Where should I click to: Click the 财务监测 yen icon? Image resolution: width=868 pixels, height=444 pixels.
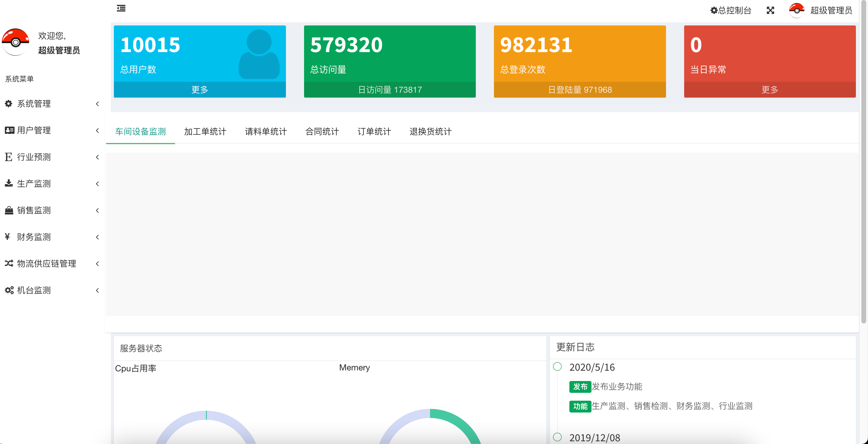(7, 237)
